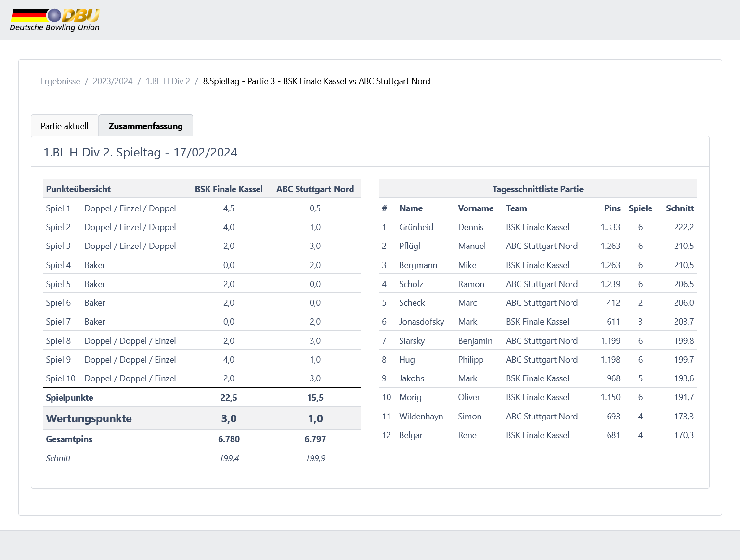Click the Spiel 6 row label
This screenshot has width=740, height=560.
tap(58, 303)
